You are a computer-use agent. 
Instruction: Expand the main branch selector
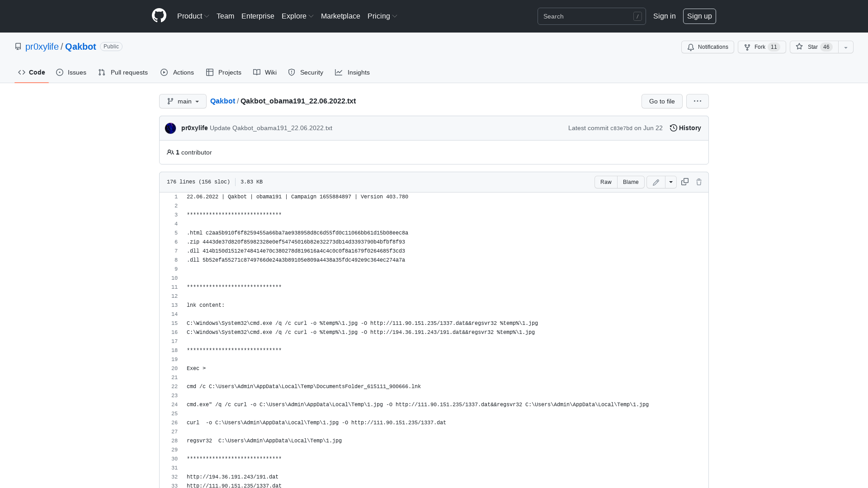183,101
